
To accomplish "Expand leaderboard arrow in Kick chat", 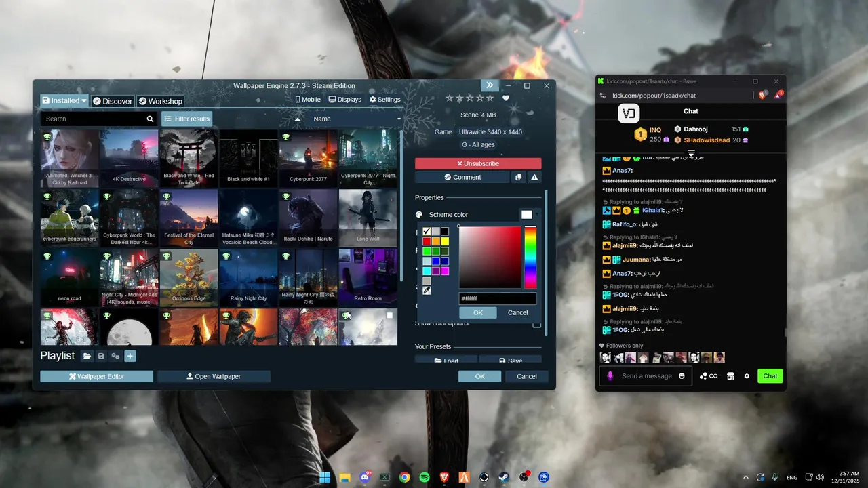I will 691,154.
